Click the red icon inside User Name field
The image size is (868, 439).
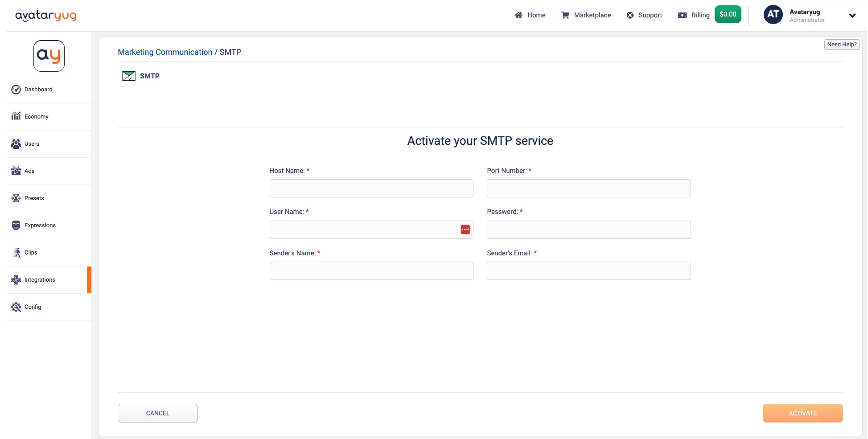pyautogui.click(x=465, y=229)
